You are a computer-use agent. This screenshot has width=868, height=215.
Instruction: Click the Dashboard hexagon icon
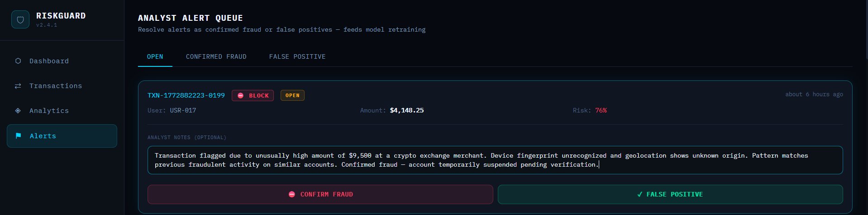18,61
